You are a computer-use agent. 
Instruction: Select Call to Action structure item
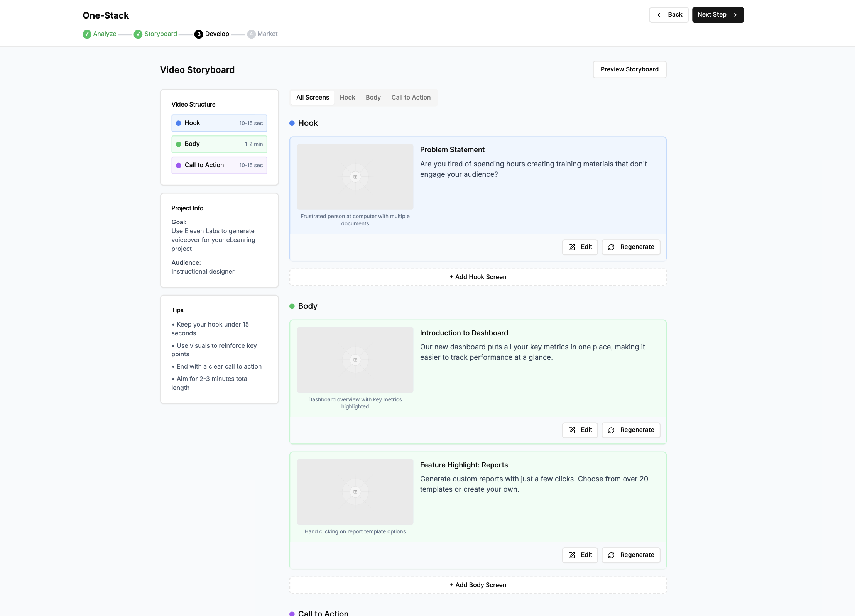click(219, 165)
